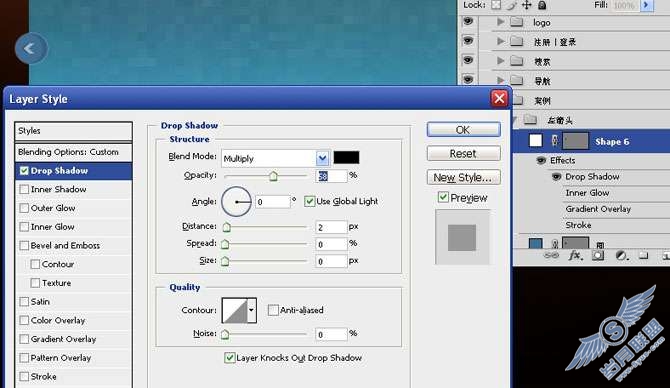Enable the Bevel and Emboss checkbox

[x=24, y=246]
